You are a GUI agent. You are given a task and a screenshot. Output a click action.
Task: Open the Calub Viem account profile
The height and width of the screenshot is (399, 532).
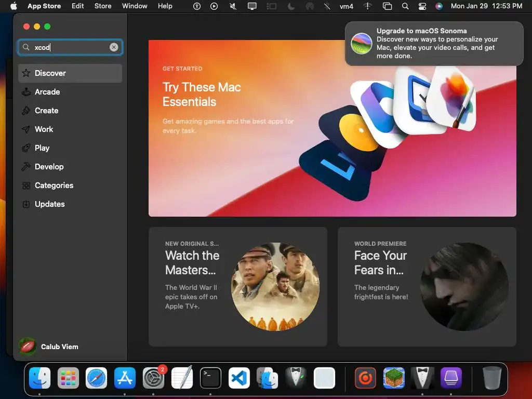pyautogui.click(x=48, y=347)
